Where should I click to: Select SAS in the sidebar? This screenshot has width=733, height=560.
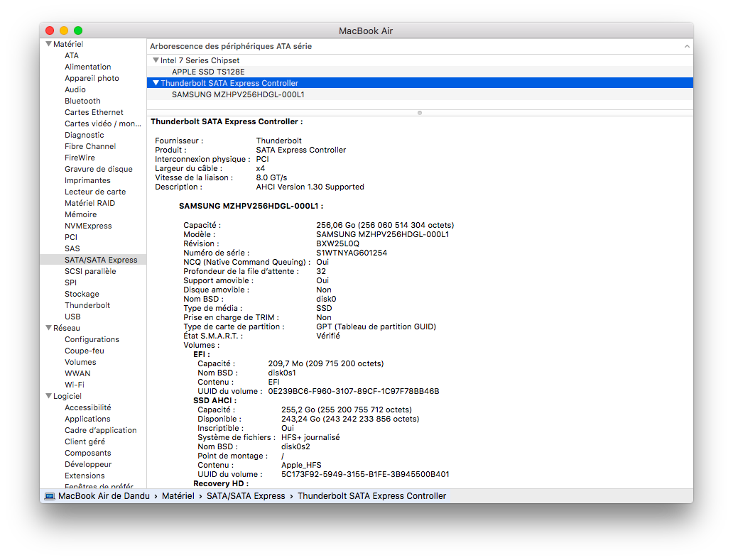pyautogui.click(x=72, y=248)
